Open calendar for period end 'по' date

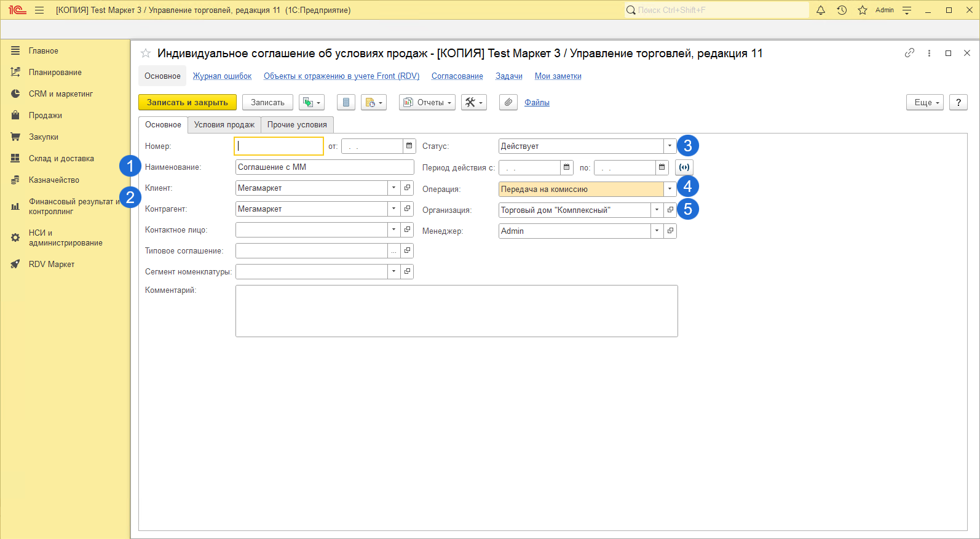662,167
